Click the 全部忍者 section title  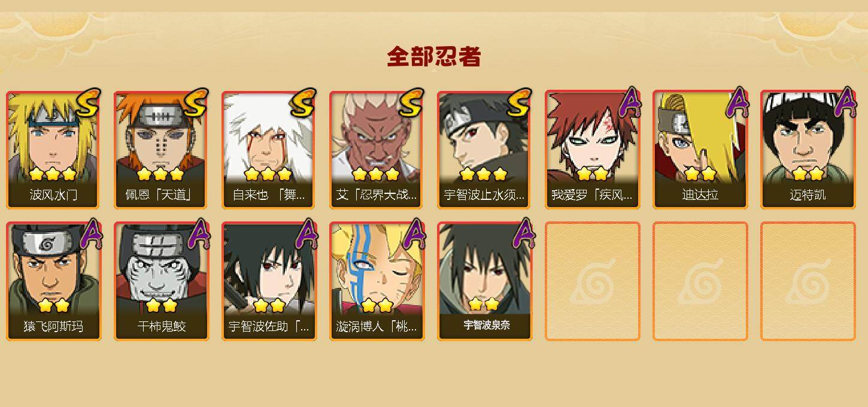tap(434, 57)
